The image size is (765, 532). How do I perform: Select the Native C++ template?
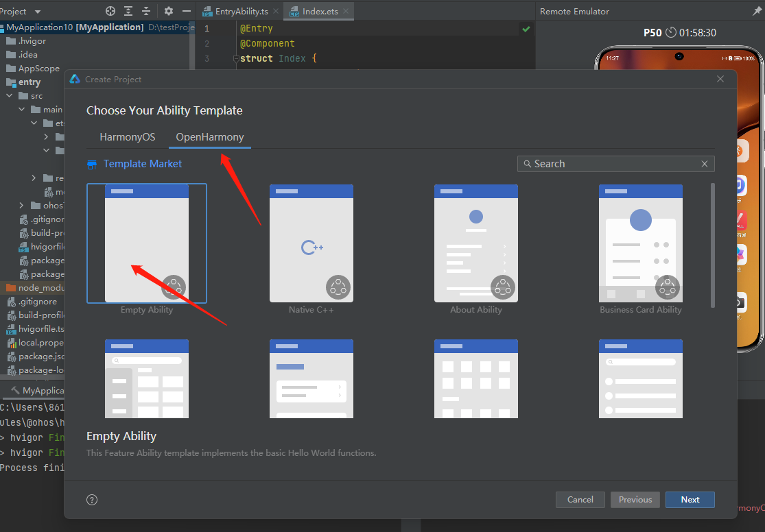[311, 243]
